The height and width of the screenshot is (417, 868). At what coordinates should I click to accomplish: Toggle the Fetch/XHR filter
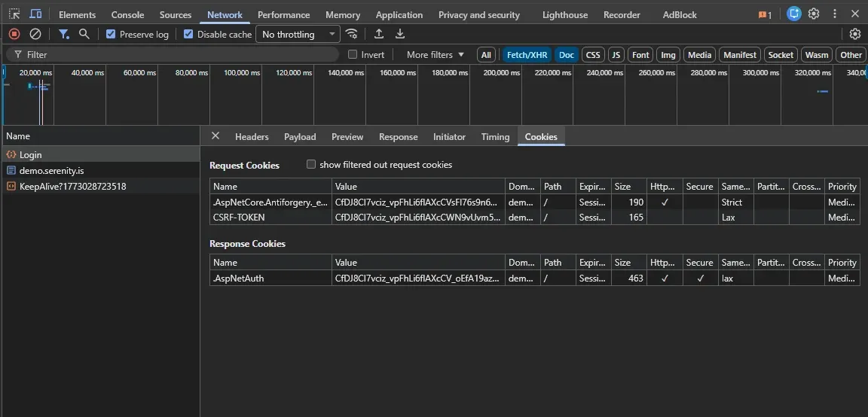pyautogui.click(x=527, y=55)
